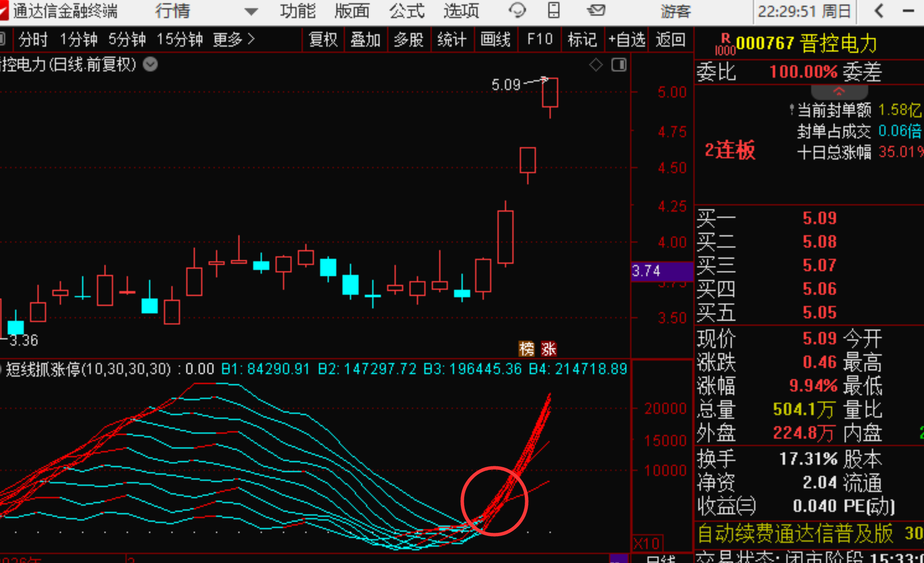Click the 自动续费通达信普及版 promotion link
Viewport: 924px width, 563px height.
coord(796,534)
